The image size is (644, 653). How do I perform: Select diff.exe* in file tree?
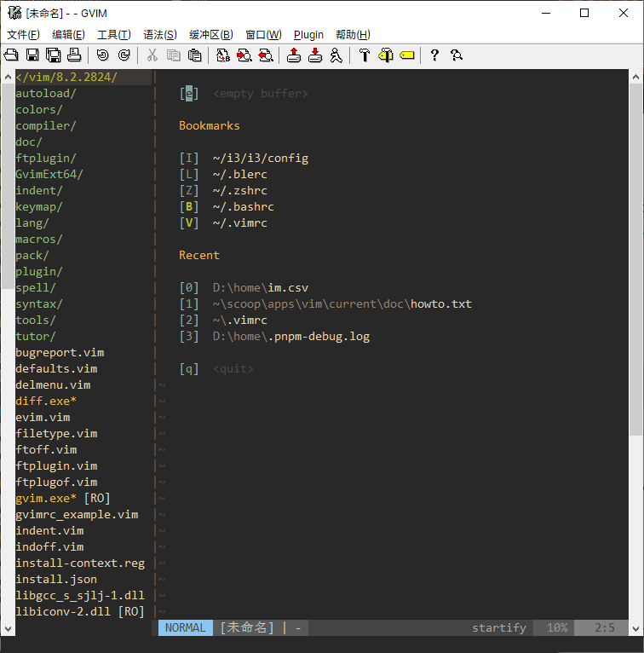[46, 401]
